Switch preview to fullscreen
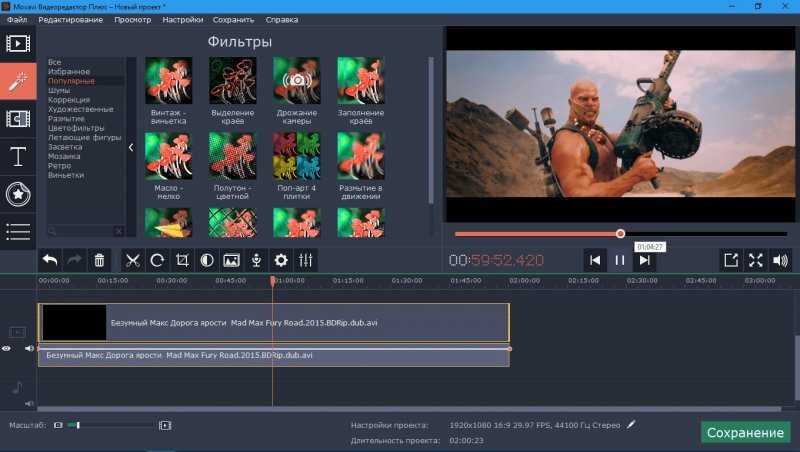This screenshot has height=452, width=800. click(x=756, y=260)
